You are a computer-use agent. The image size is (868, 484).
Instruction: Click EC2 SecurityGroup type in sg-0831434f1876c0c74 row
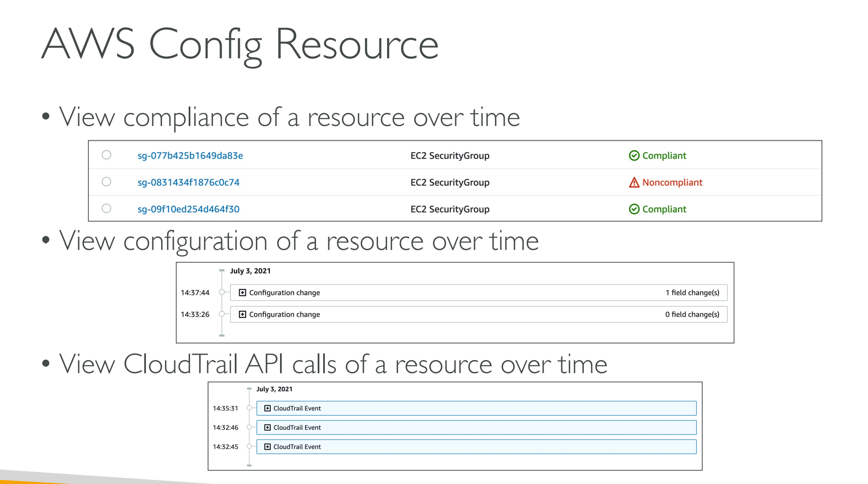(450, 182)
